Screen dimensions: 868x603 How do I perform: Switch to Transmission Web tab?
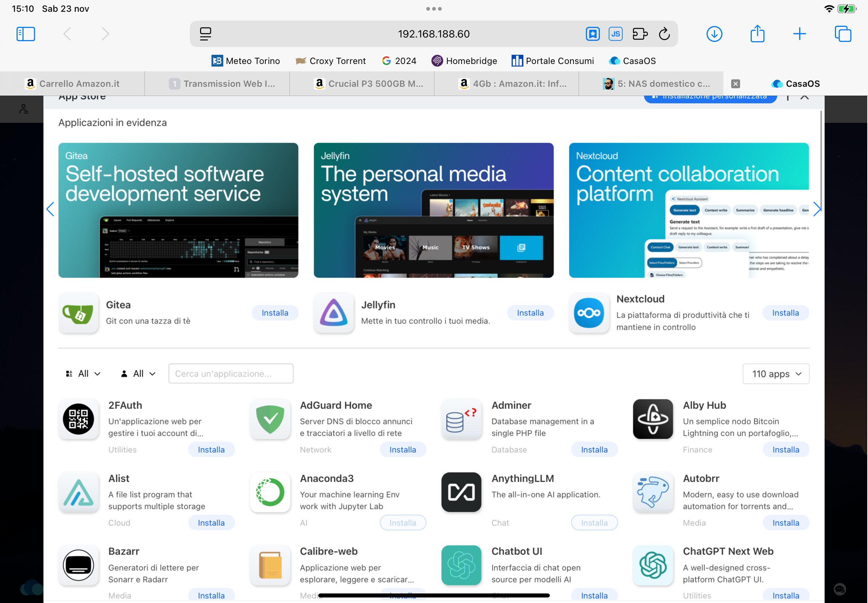222,83
